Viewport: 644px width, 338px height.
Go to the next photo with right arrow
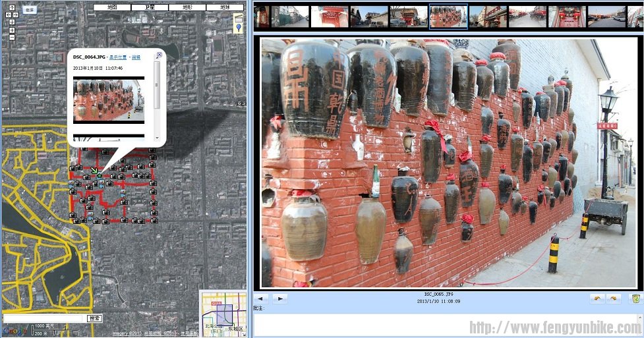point(280,298)
